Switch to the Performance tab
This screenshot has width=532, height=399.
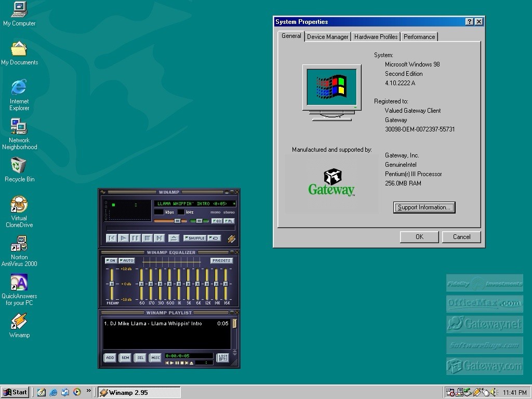tap(419, 37)
